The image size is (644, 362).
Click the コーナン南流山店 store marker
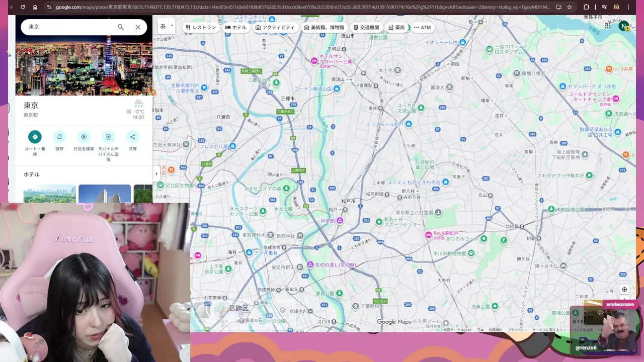(337, 89)
